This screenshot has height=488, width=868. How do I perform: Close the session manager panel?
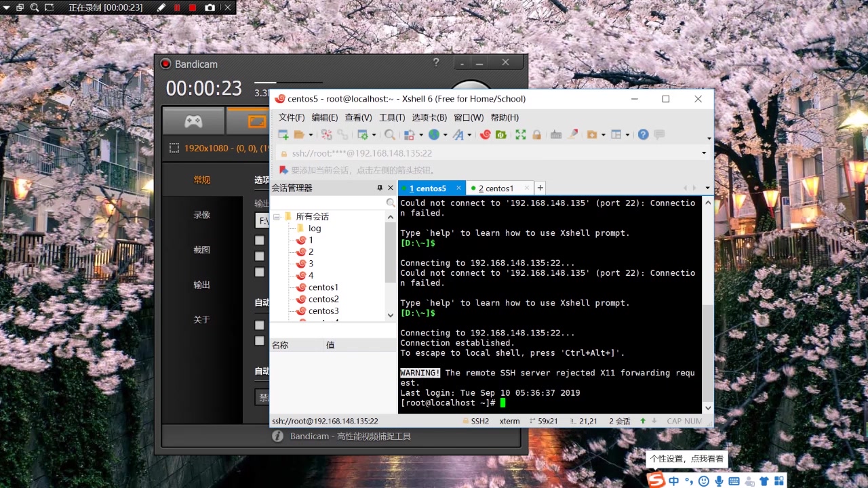click(x=390, y=188)
